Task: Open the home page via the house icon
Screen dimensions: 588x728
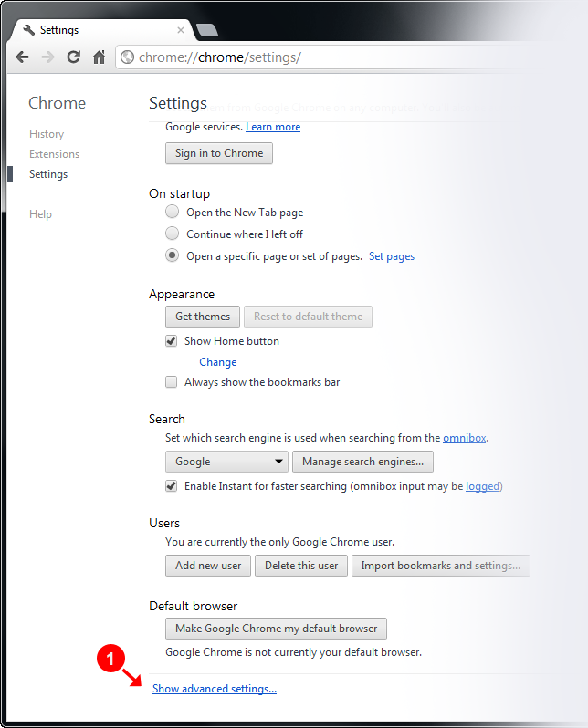Action: tap(99, 57)
